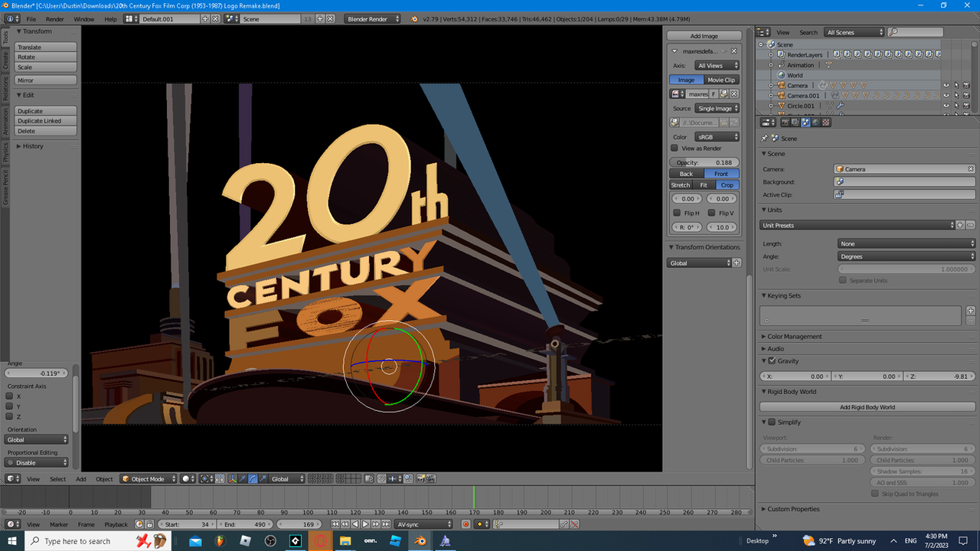Screen dimensions: 980x551
Task: Enable the Flip H checkbox
Action: (677, 213)
